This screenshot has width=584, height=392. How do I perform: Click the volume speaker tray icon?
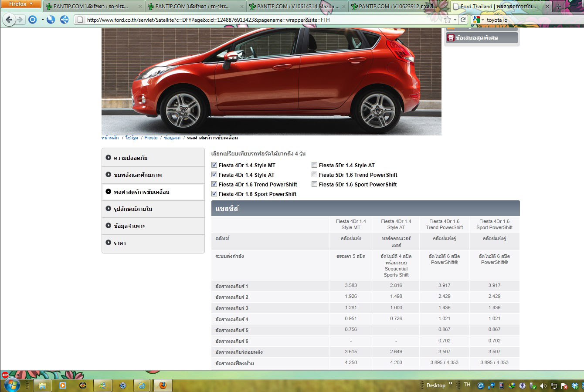pos(543,385)
